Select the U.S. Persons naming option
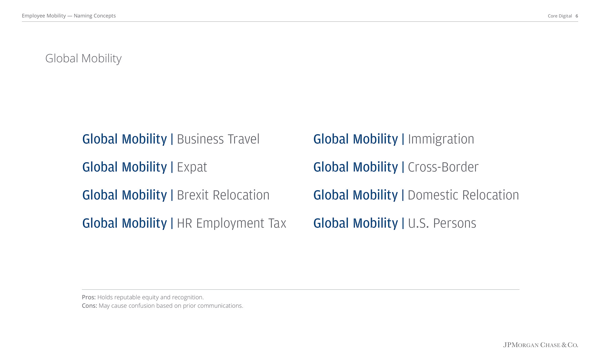Image resolution: width=600 pixels, height=364 pixels. [x=395, y=223]
